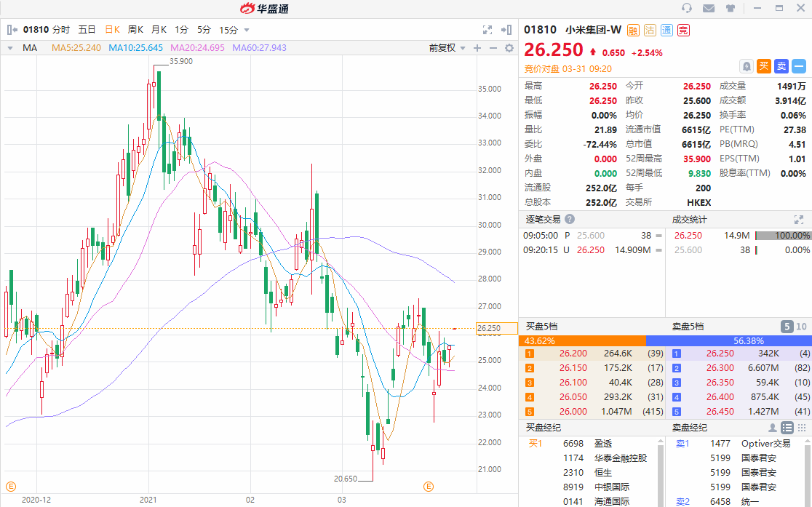The image size is (812, 507).
Task: Switch broker queue to list view
Action: tap(787, 427)
